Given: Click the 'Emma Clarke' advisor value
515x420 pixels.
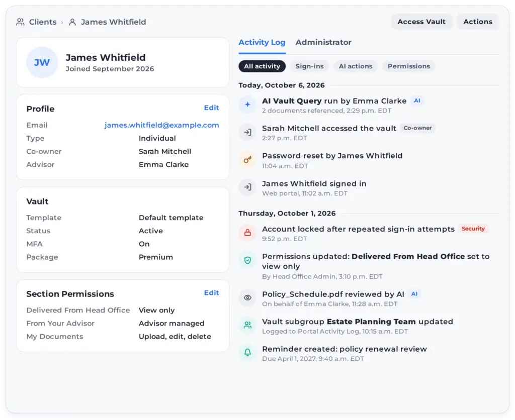Looking at the screenshot, I should click(x=163, y=165).
